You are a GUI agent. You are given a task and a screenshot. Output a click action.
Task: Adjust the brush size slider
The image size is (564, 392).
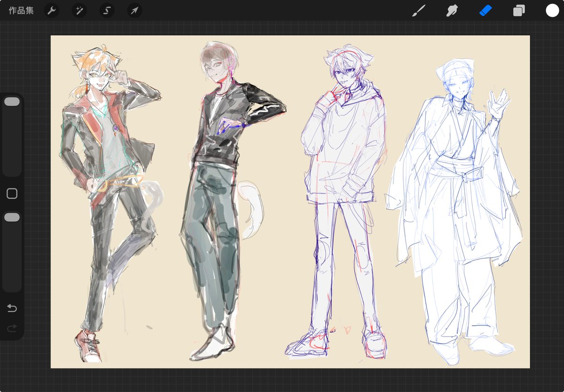pyautogui.click(x=12, y=135)
